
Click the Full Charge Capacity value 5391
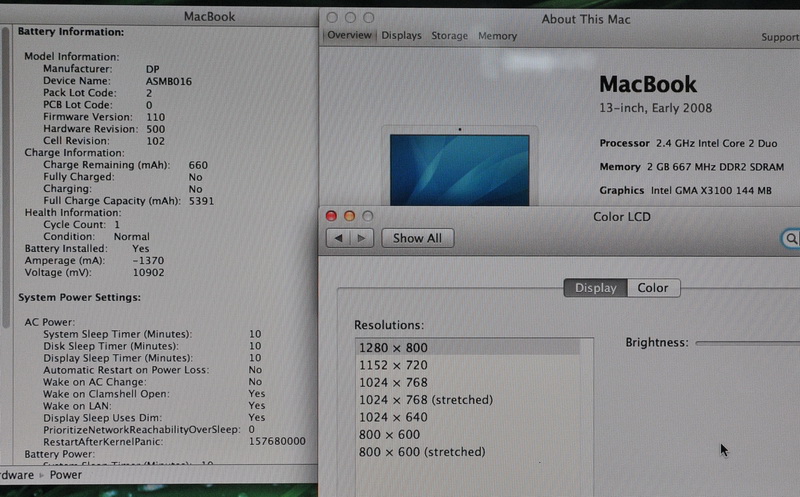[x=201, y=201]
